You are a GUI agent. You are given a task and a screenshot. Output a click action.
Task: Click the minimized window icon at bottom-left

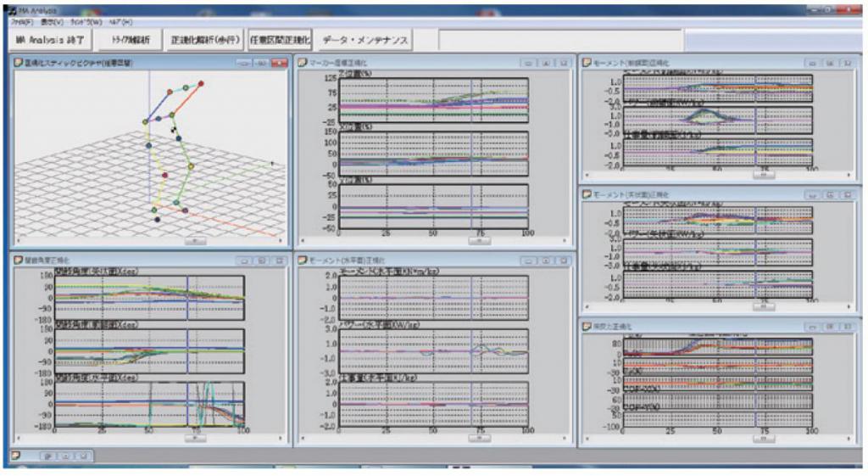[16, 456]
